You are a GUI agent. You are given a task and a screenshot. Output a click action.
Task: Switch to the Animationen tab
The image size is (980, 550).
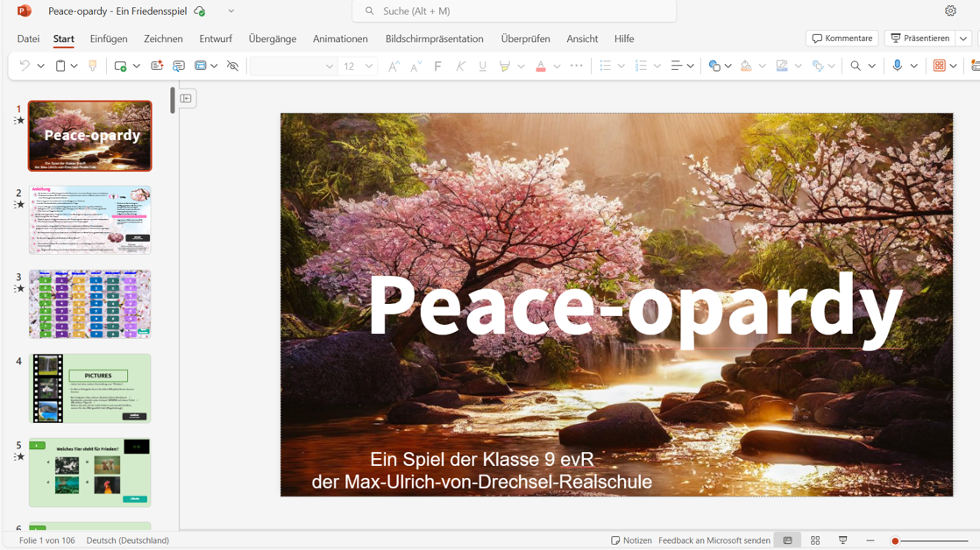(340, 39)
